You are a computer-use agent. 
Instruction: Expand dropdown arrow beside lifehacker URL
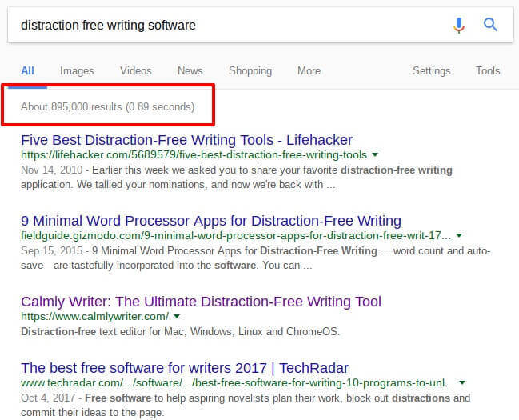tap(375, 154)
